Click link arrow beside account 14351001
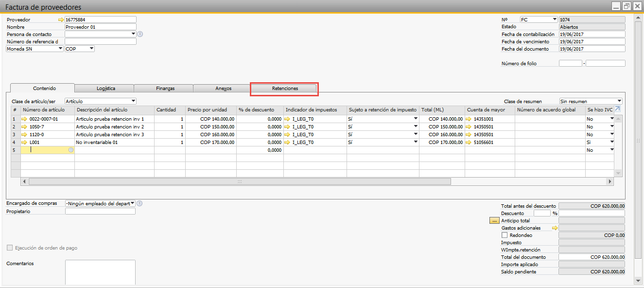This screenshot has width=644, height=288. point(470,119)
